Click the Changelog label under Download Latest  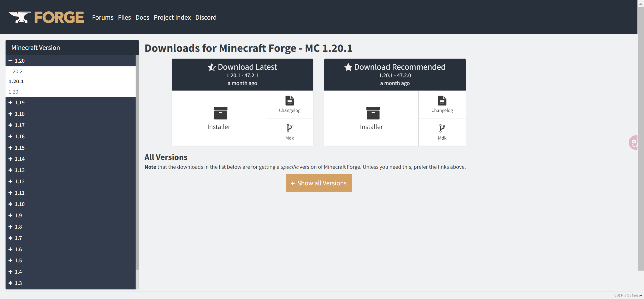[290, 110]
